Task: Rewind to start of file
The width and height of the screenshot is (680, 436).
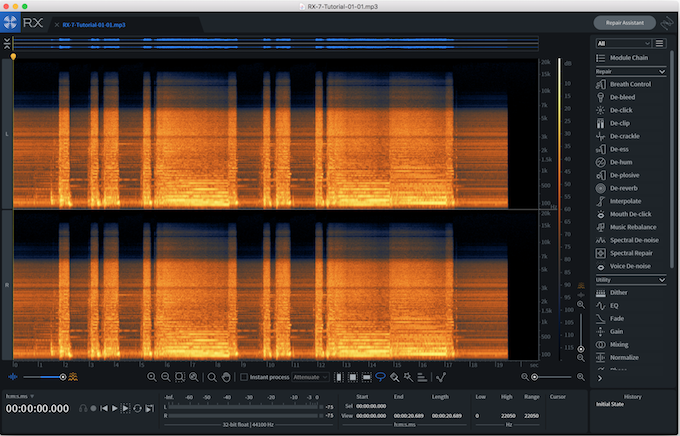Action: (x=104, y=409)
